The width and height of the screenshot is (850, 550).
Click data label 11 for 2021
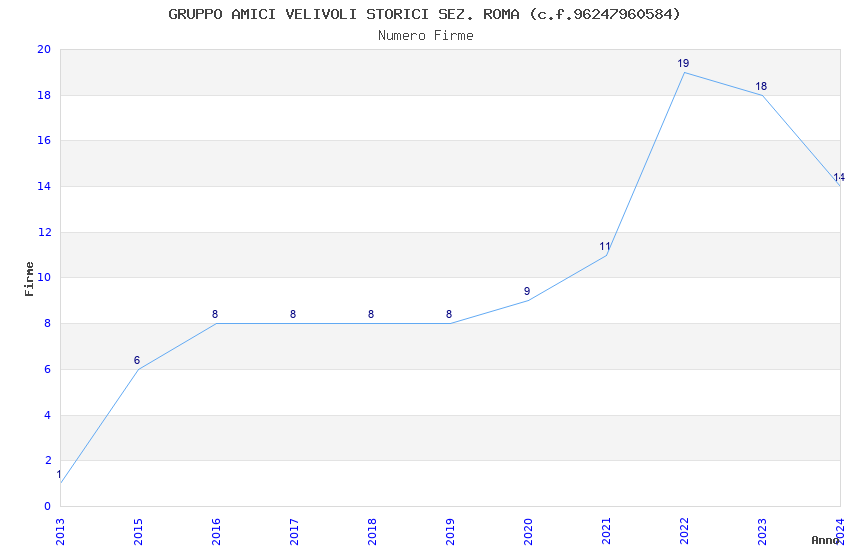tap(605, 247)
